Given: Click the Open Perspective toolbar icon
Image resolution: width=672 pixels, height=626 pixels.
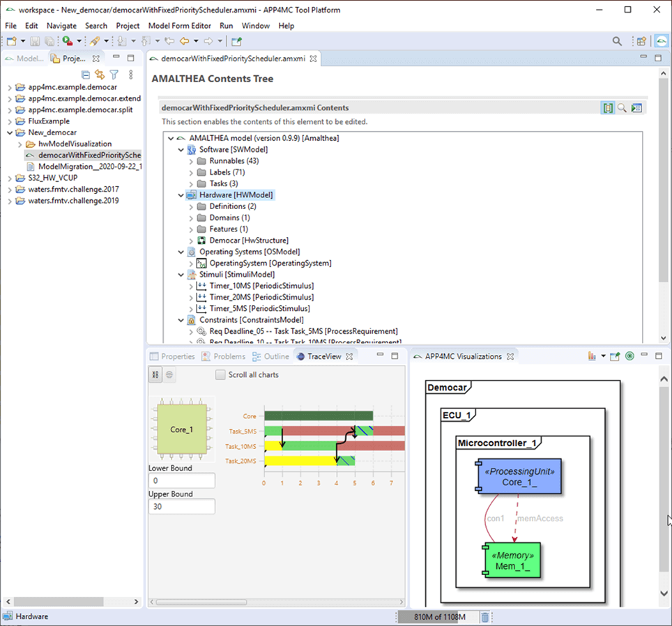Looking at the screenshot, I should point(641,41).
